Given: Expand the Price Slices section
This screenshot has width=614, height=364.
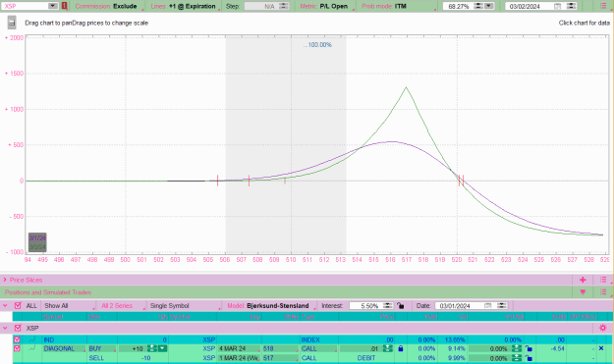Looking at the screenshot, I should 5,280.
